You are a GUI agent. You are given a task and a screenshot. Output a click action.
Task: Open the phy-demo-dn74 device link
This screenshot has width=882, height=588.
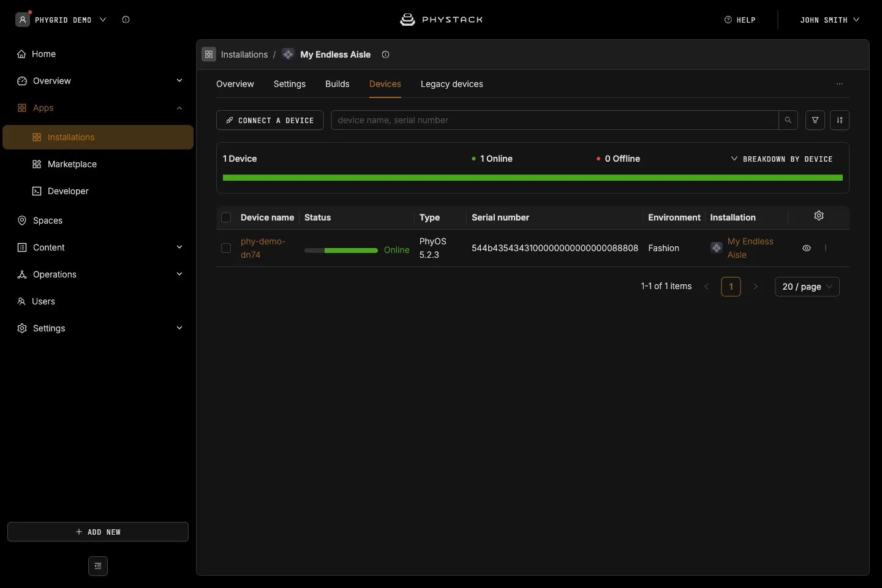point(263,248)
